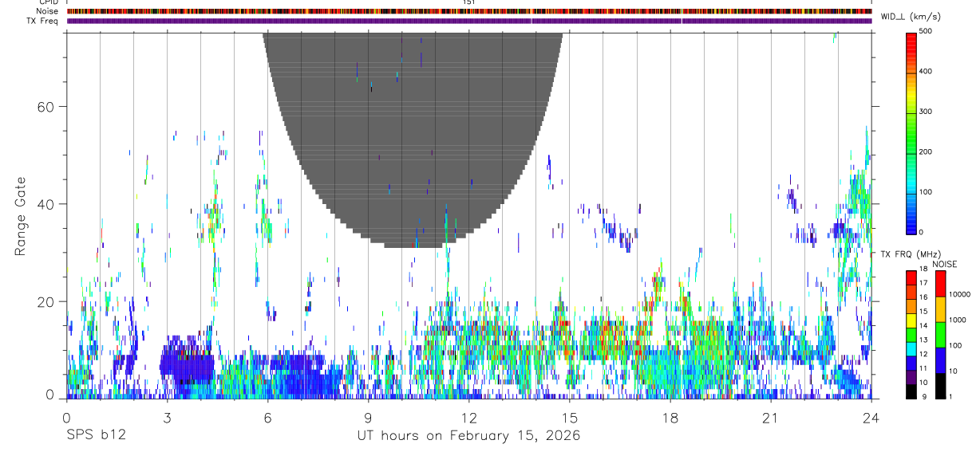
Task: Select the NOISE level color scale bar
Action: click(941, 333)
